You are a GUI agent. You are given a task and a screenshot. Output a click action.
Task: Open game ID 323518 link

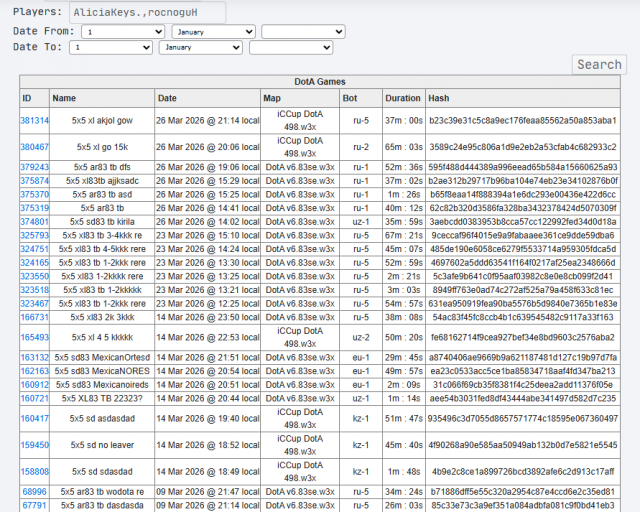click(35, 290)
